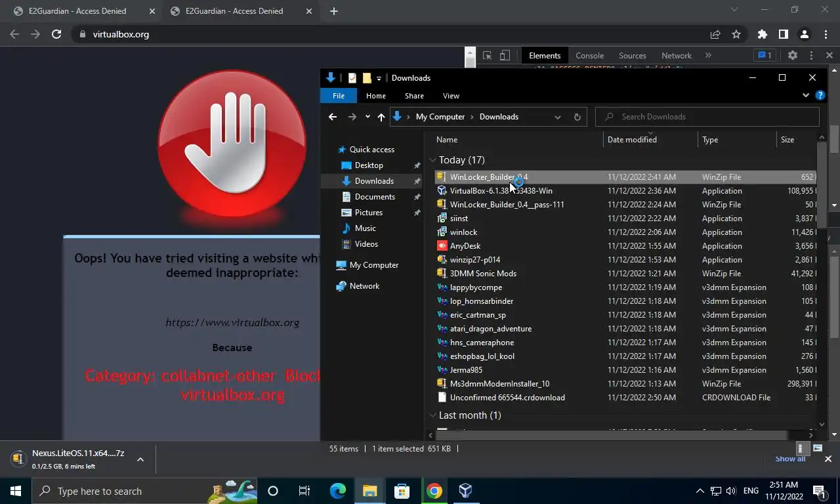Open the DevTools Console tab

pos(589,56)
